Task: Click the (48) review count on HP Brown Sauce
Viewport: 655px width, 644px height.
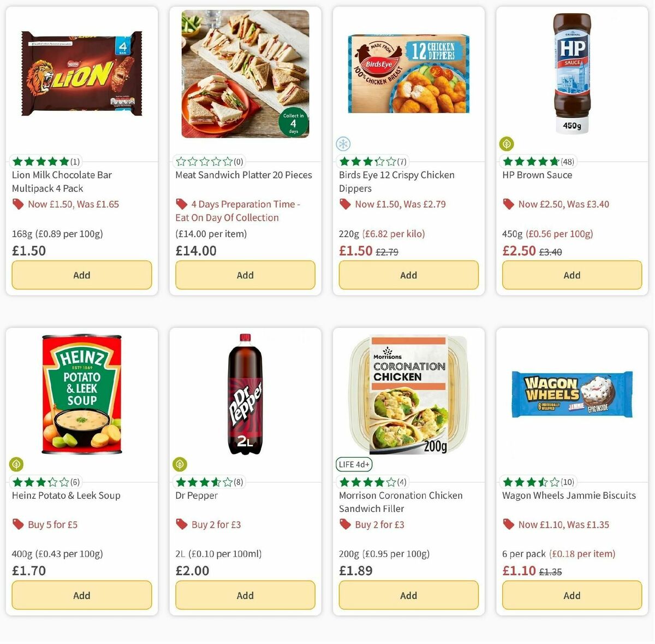Action: [567, 161]
